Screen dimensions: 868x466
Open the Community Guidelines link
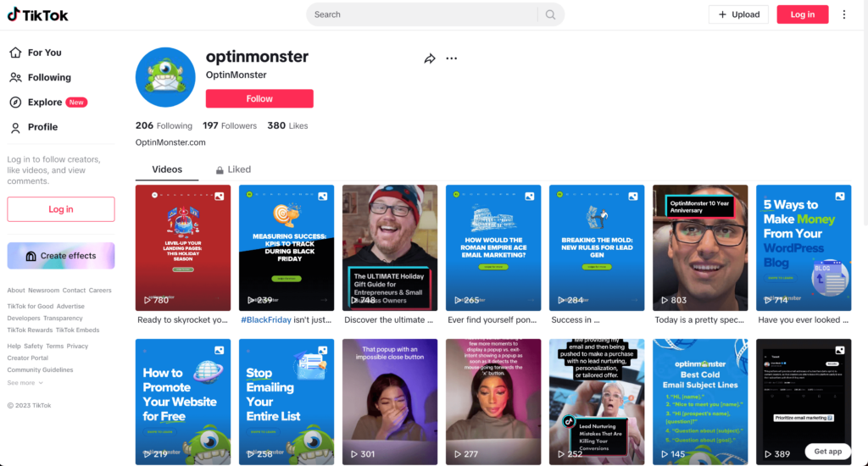(x=40, y=370)
